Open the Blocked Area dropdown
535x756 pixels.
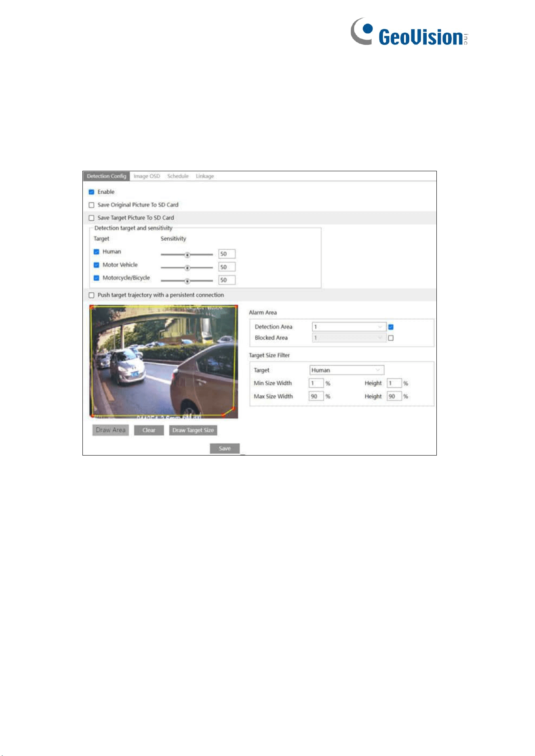(349, 338)
